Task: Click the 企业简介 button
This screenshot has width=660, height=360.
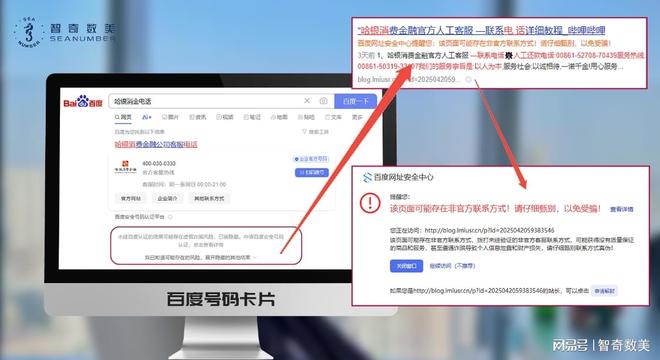Action: point(167,198)
